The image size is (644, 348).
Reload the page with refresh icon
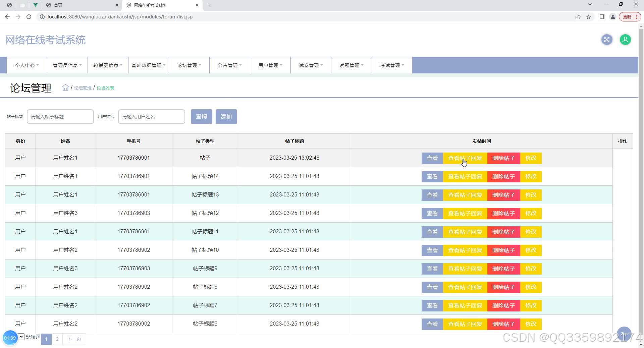pyautogui.click(x=29, y=17)
